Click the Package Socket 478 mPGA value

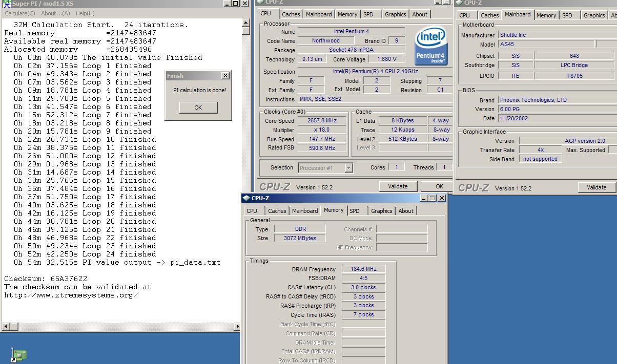352,50
